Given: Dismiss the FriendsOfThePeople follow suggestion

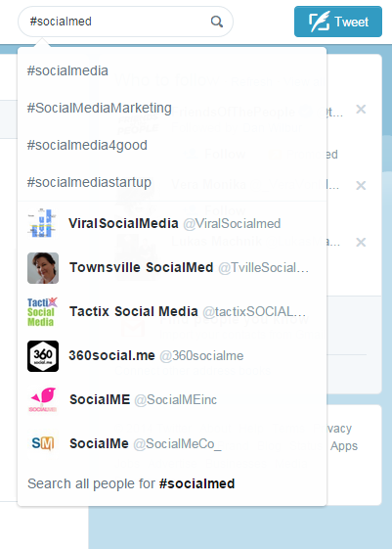Looking at the screenshot, I should click(x=361, y=110).
